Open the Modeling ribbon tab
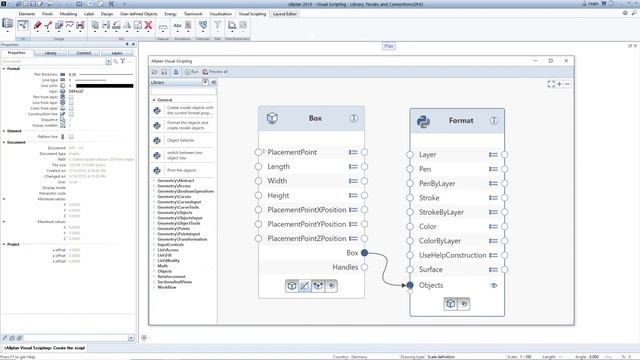 pos(68,14)
